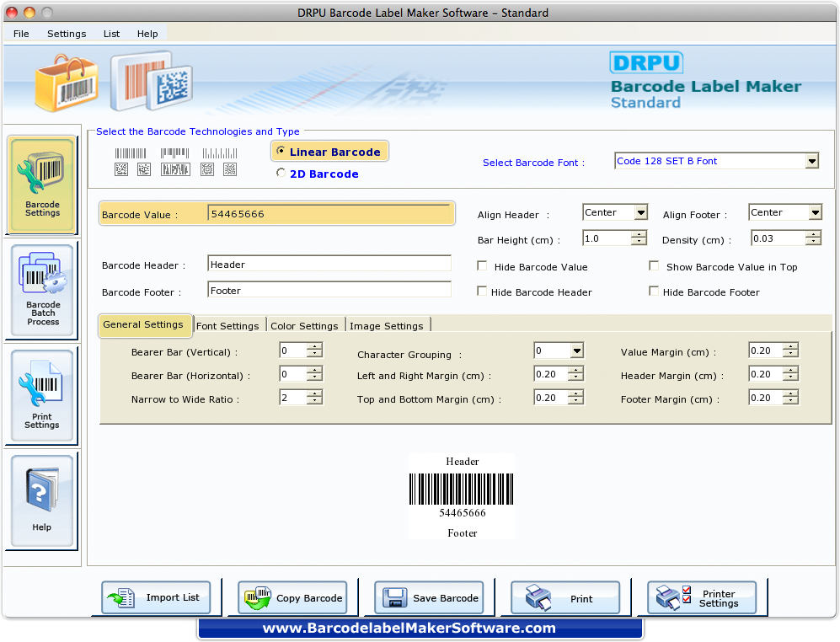Click the second 2D barcode sample icon
Image resolution: width=840 pixels, height=642 pixels.
pos(144,170)
